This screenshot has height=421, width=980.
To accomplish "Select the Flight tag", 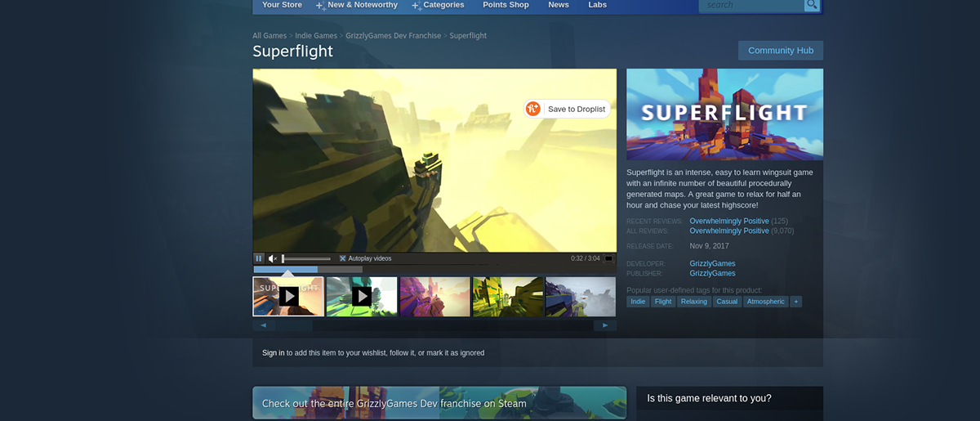I will coord(663,302).
